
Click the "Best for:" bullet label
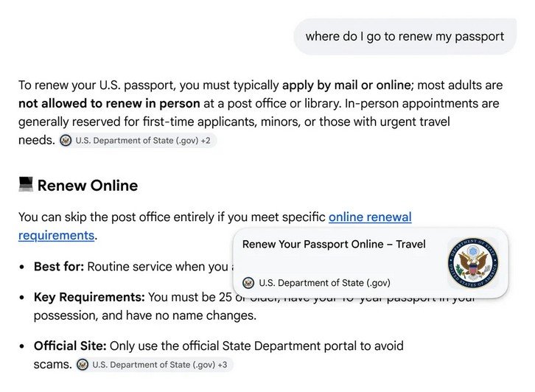59,267
